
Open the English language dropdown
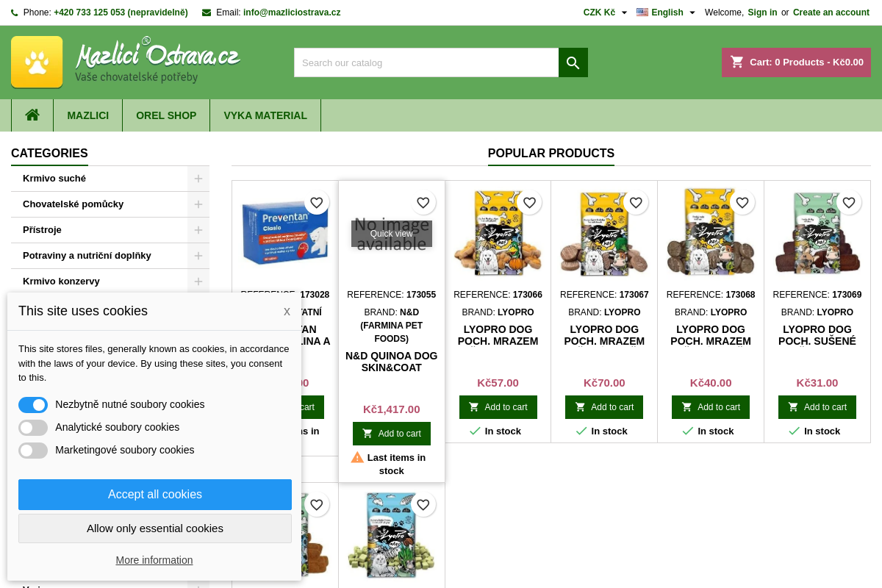(666, 12)
